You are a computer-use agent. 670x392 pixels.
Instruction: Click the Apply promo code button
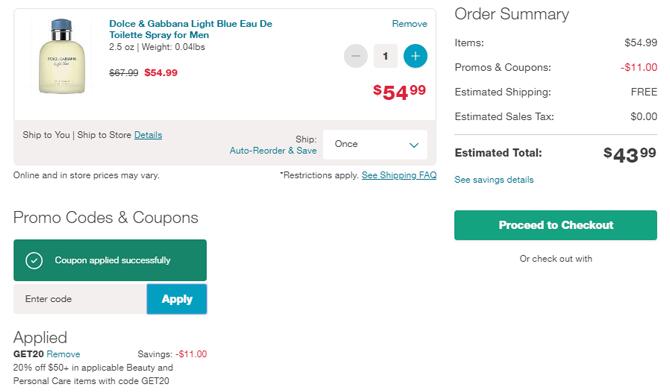click(x=177, y=299)
